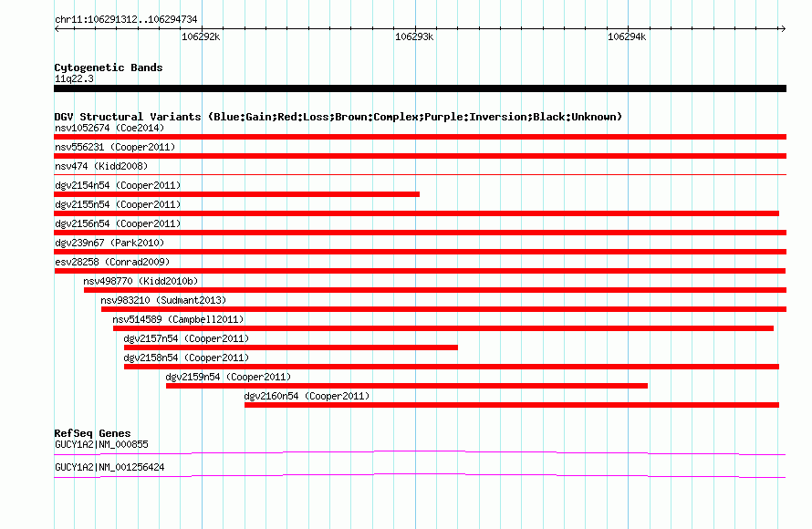
Task: Click the 106294k ruler label
Action: coord(627,36)
